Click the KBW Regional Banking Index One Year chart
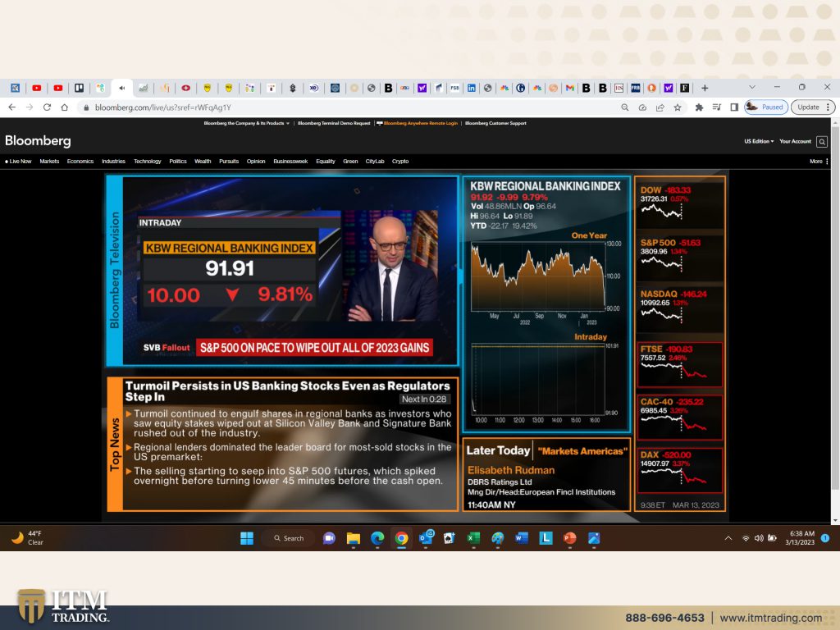This screenshot has width=840, height=630. pyautogui.click(x=538, y=277)
